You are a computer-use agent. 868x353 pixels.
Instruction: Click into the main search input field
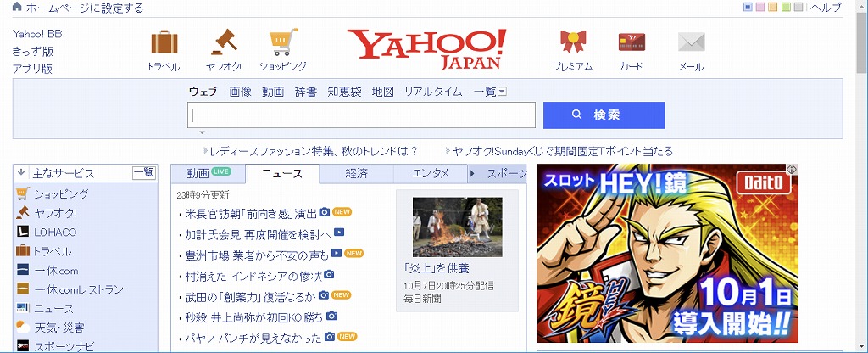point(361,115)
